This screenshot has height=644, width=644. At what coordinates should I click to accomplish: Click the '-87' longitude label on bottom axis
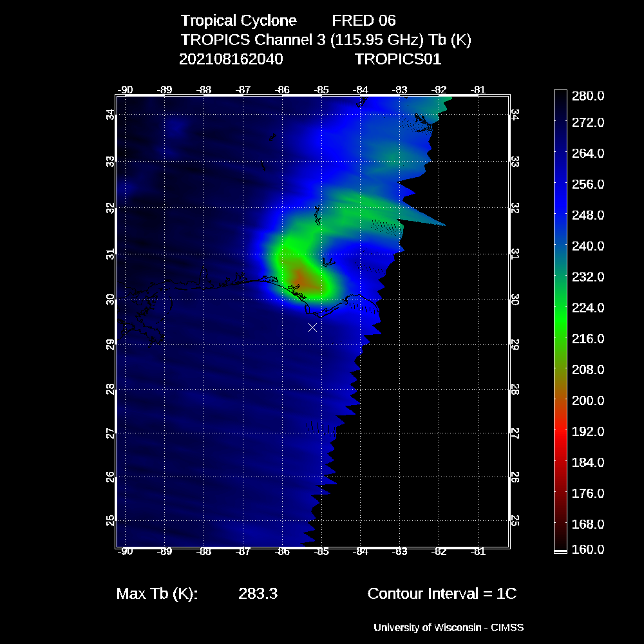(243, 552)
